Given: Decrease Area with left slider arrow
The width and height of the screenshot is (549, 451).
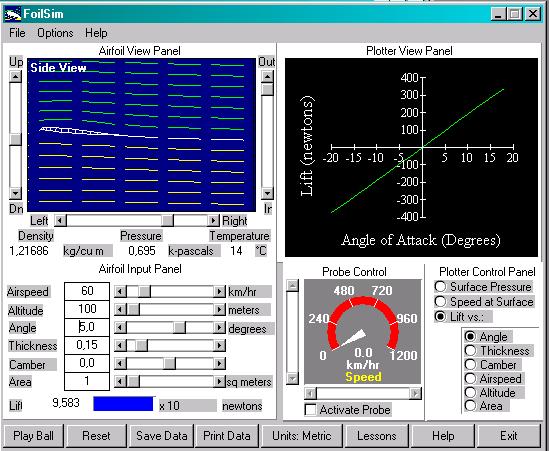Looking at the screenshot, I should (120, 381).
